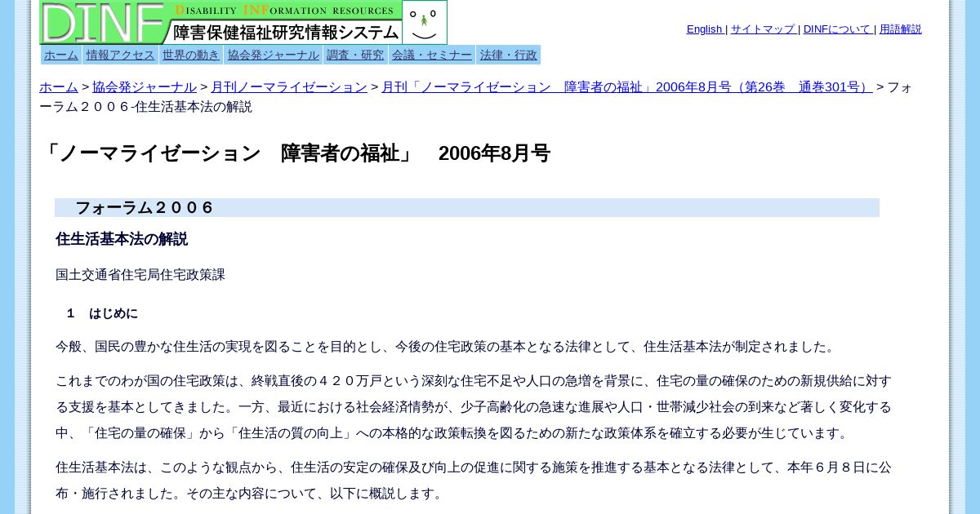Go to 月刊ノーマライゼーション breadcrumb link
The height and width of the screenshot is (514, 980).
(x=289, y=87)
